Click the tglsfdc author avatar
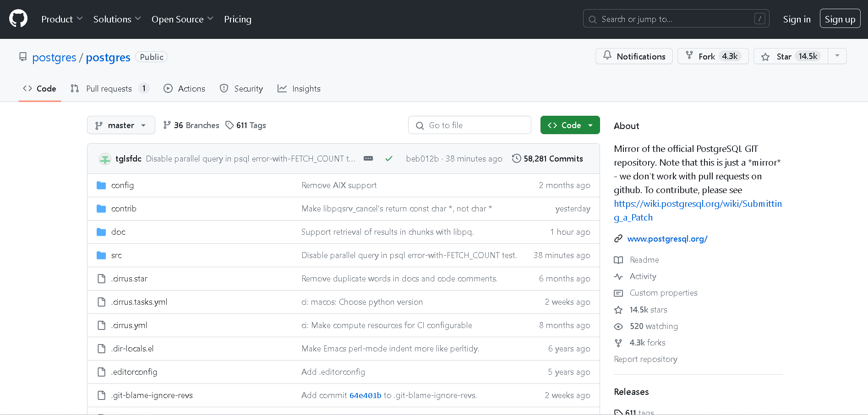This screenshot has width=868, height=415. click(x=105, y=159)
